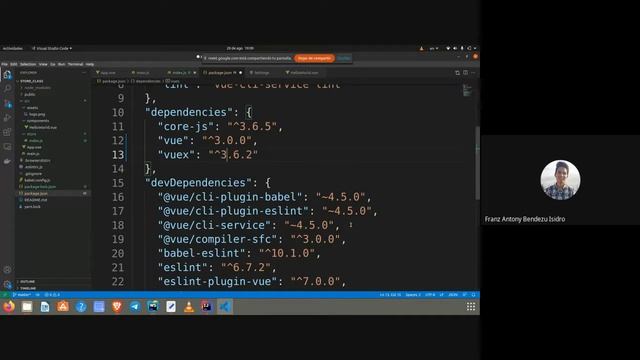Open LibreOffice Writer from the dock
The width and height of the screenshot is (640, 360).
(45, 307)
